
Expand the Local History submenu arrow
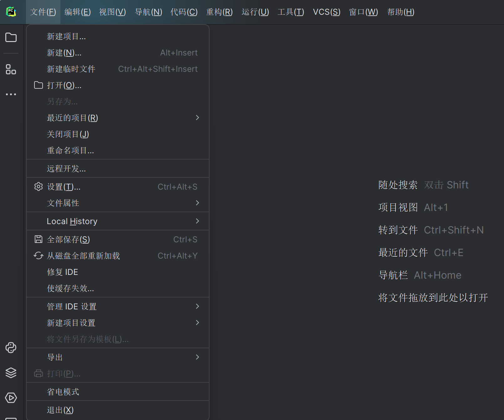click(197, 221)
